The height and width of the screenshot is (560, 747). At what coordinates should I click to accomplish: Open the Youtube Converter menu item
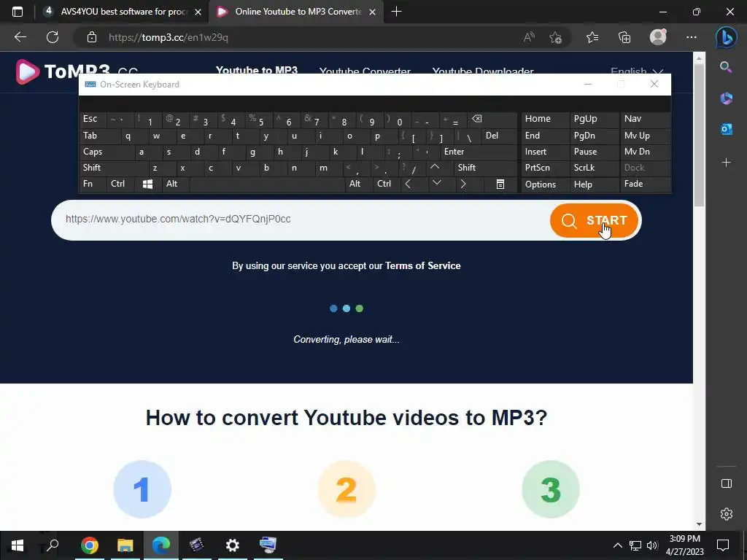coord(365,71)
